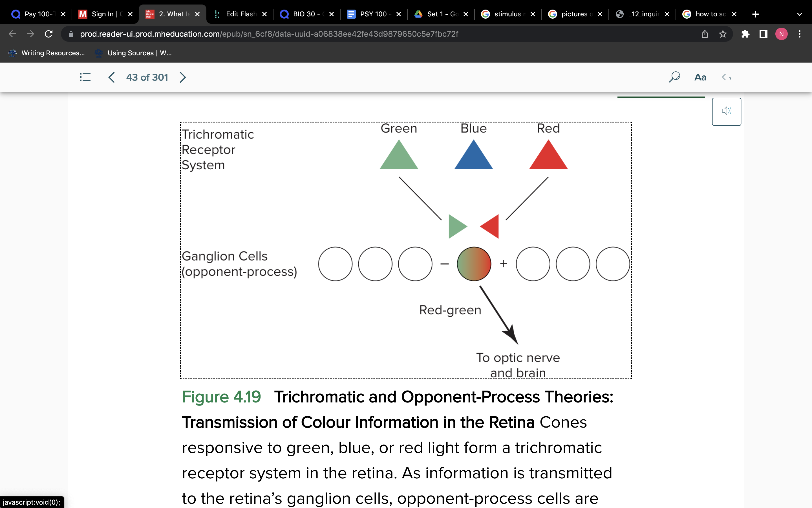
Task: Open the table of contents list icon
Action: click(x=85, y=77)
